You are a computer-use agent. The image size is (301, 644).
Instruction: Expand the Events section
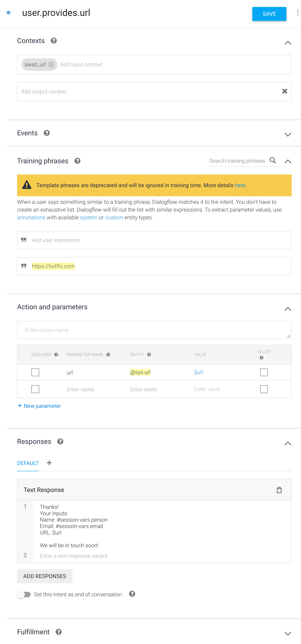click(288, 135)
